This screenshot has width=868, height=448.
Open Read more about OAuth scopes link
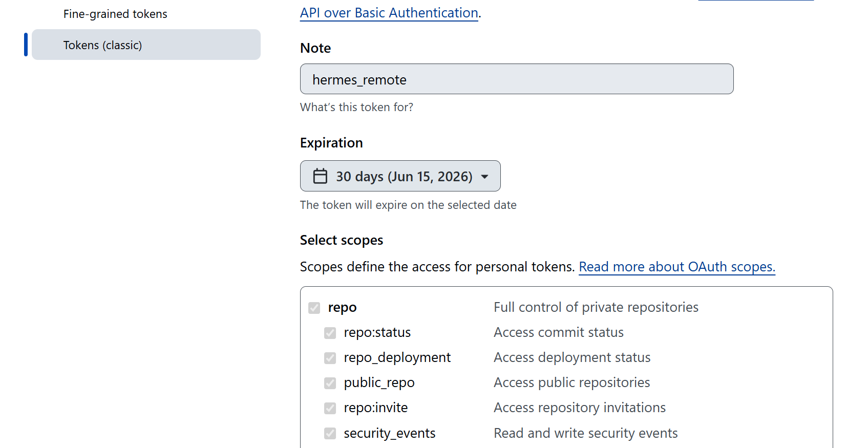677,267
